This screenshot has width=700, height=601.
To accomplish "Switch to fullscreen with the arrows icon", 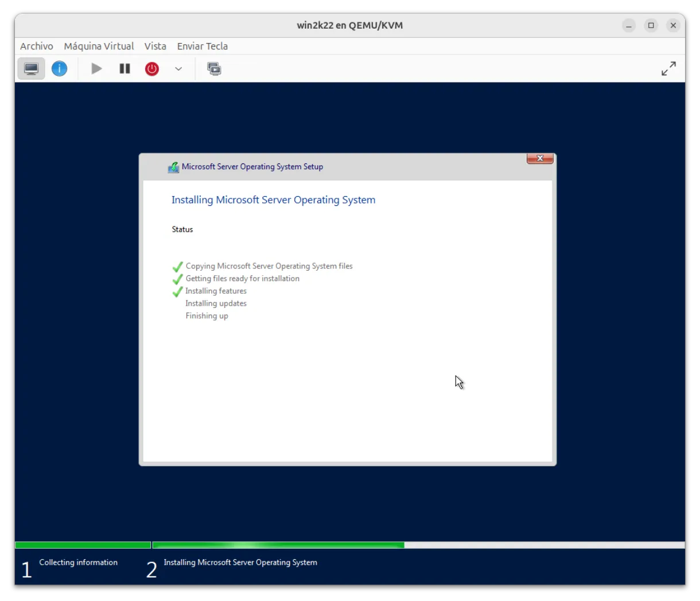I will point(668,69).
